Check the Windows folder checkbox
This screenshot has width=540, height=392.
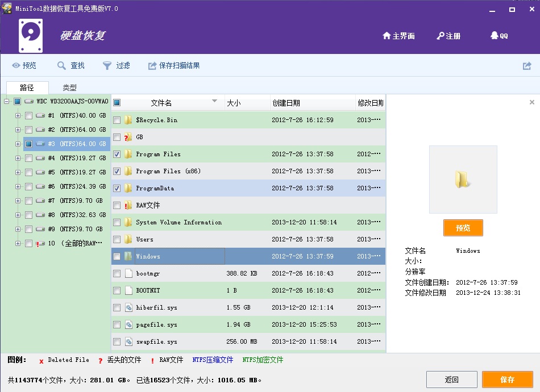(x=117, y=256)
